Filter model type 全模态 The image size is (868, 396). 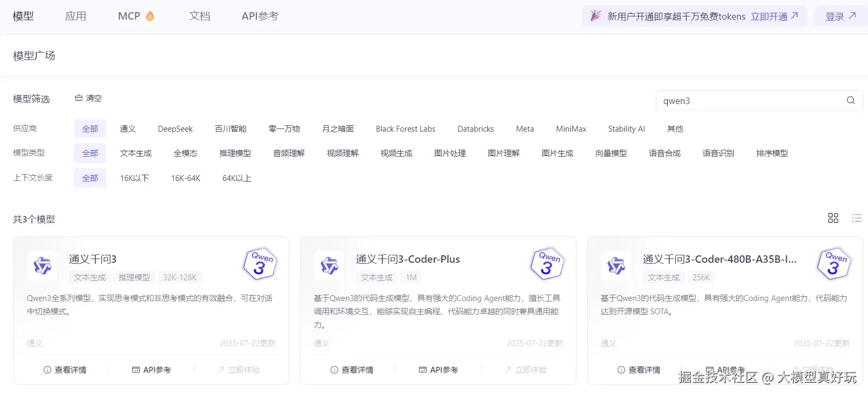tap(186, 153)
